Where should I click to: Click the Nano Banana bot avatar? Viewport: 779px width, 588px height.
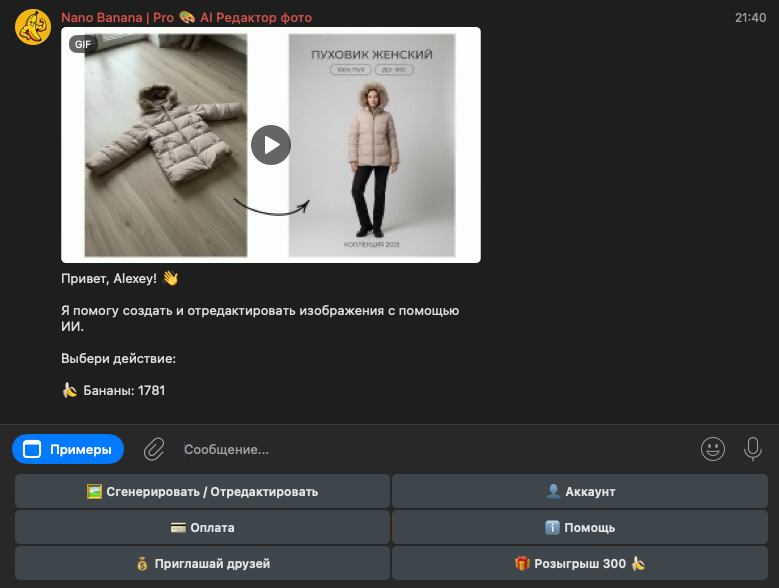33,26
